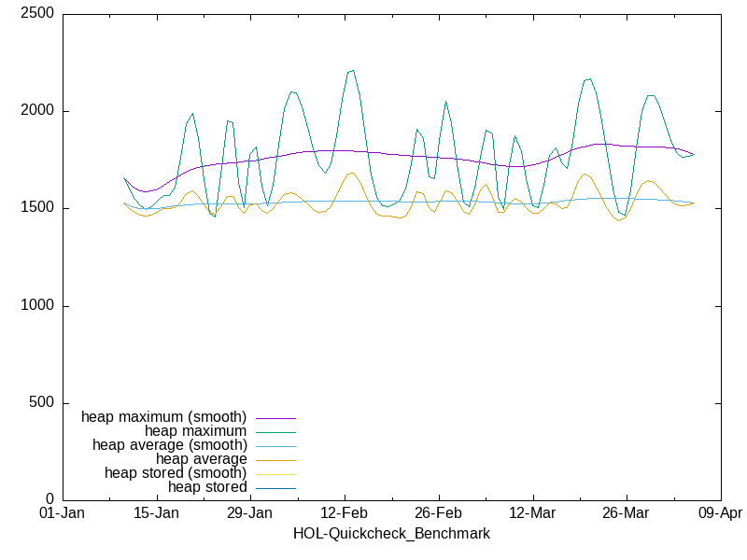This screenshot has height=560, width=747.
Task: Click the 'heap maximum (smooth)' legend label
Action: point(164,416)
